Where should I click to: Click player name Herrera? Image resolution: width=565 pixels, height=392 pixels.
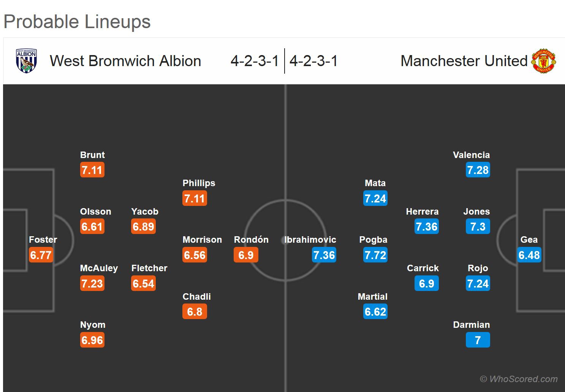click(422, 212)
